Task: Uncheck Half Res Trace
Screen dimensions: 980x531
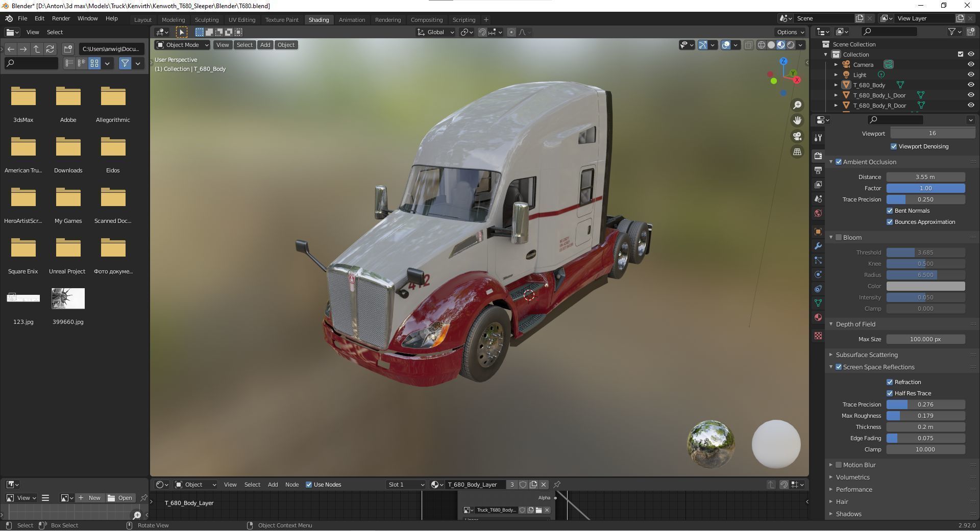Action: click(890, 393)
